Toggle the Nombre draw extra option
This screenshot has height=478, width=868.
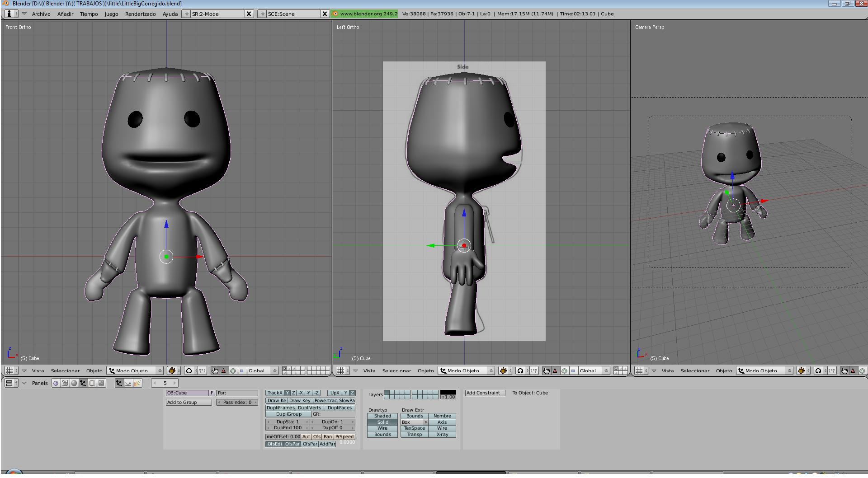442,416
